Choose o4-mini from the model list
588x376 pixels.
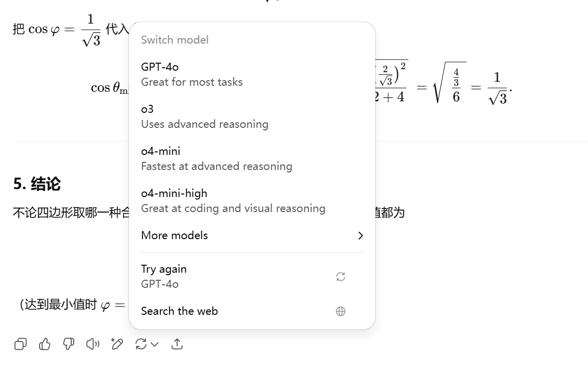pyautogui.click(x=252, y=158)
